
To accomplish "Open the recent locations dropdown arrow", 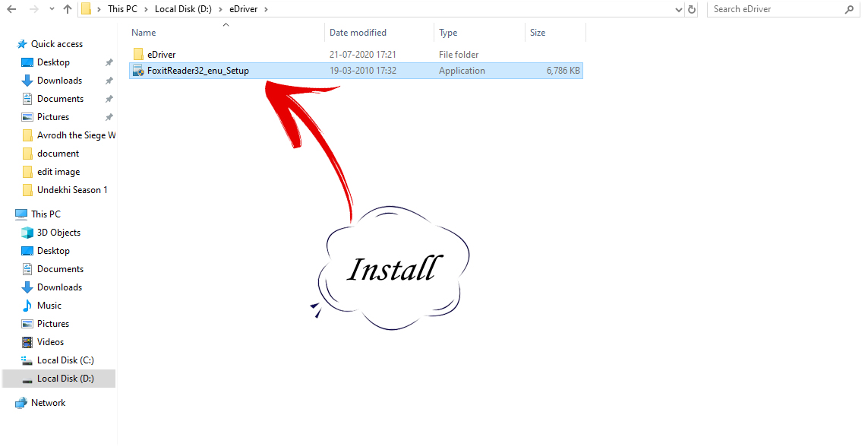I will (52, 9).
